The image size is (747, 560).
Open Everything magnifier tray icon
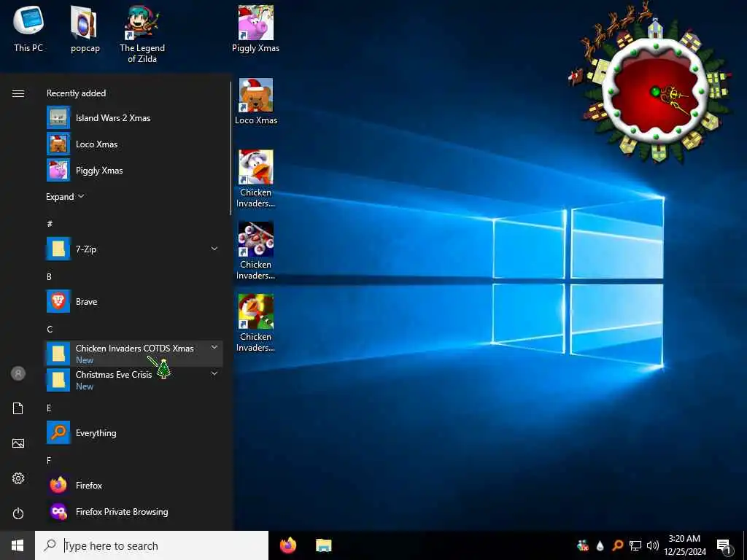point(617,545)
